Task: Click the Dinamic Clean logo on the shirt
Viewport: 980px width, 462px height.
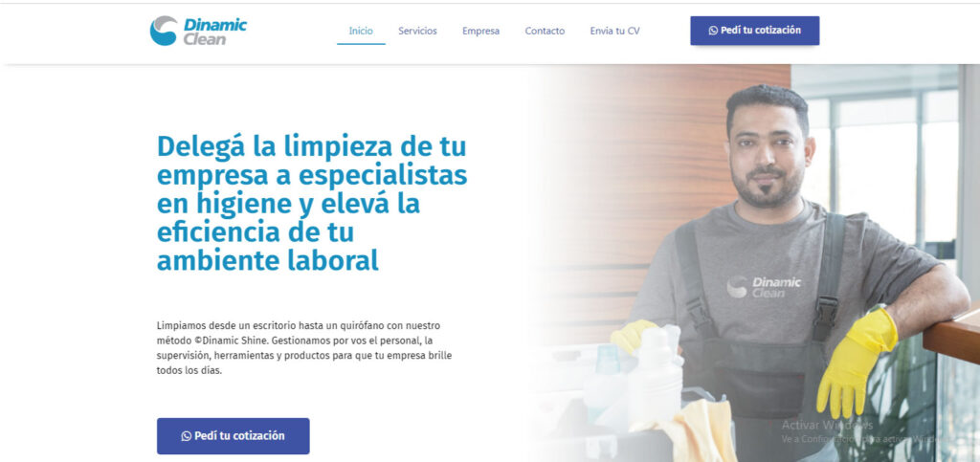Action: [763, 287]
